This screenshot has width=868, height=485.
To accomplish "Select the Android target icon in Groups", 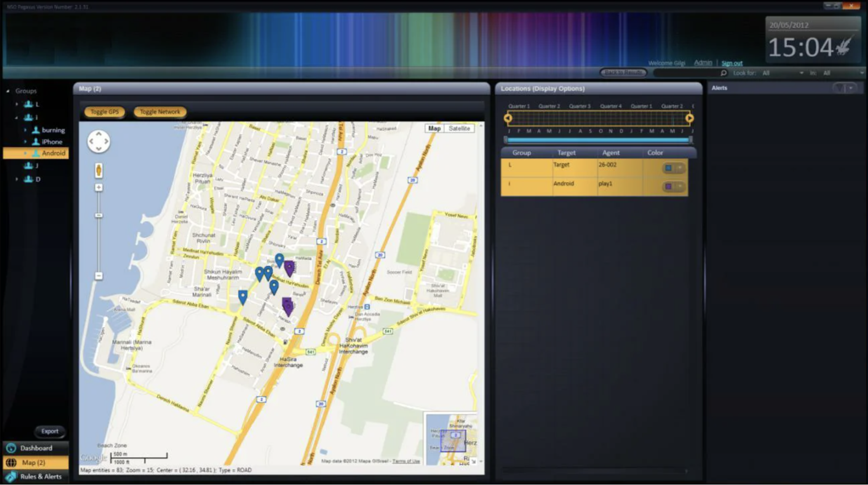I will (36, 153).
